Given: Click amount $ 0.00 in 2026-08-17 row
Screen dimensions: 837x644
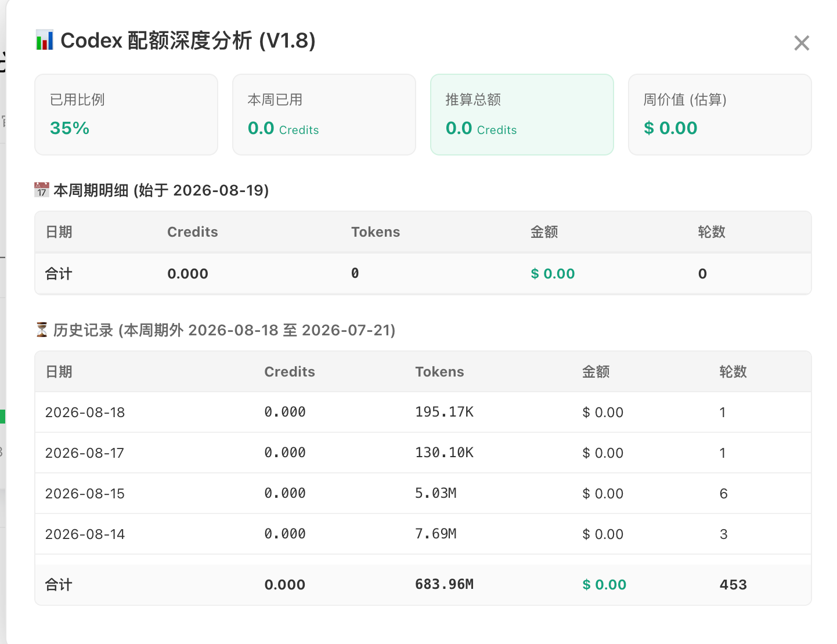Looking at the screenshot, I should [603, 453].
